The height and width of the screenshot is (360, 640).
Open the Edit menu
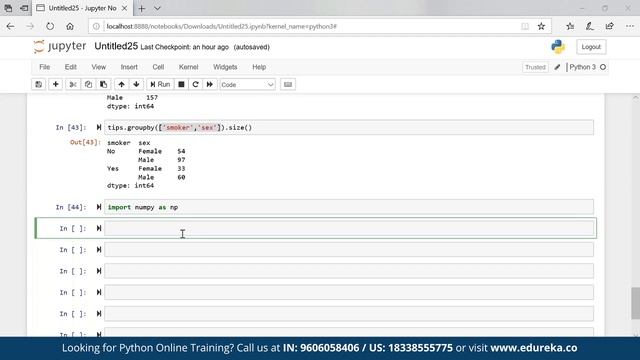click(x=71, y=67)
